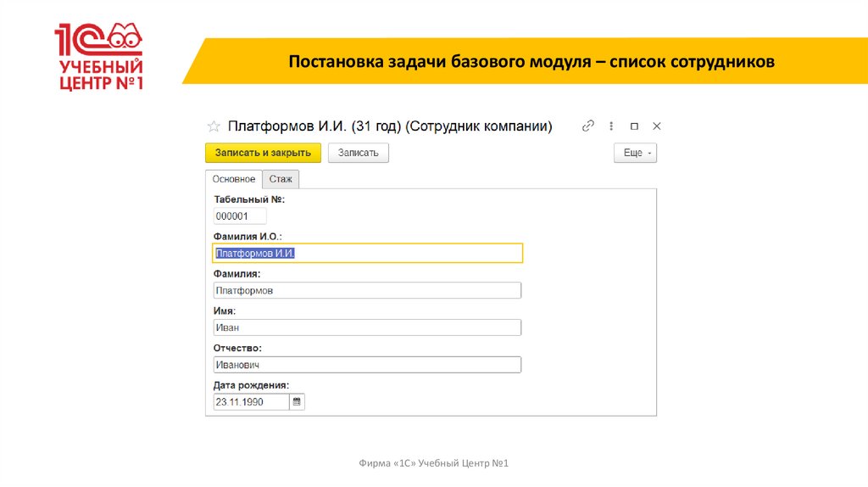
Task: Click the window title Платформов И.И. (31 год)
Action: 390,126
